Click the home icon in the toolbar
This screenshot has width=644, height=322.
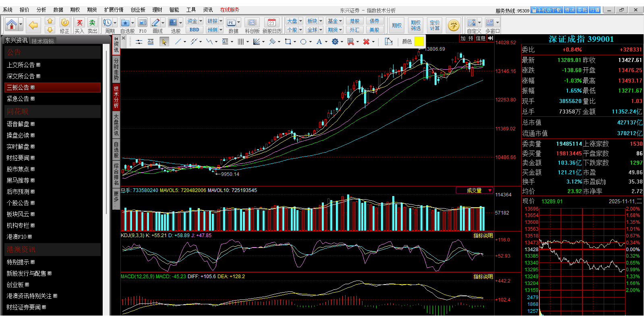coord(12,25)
